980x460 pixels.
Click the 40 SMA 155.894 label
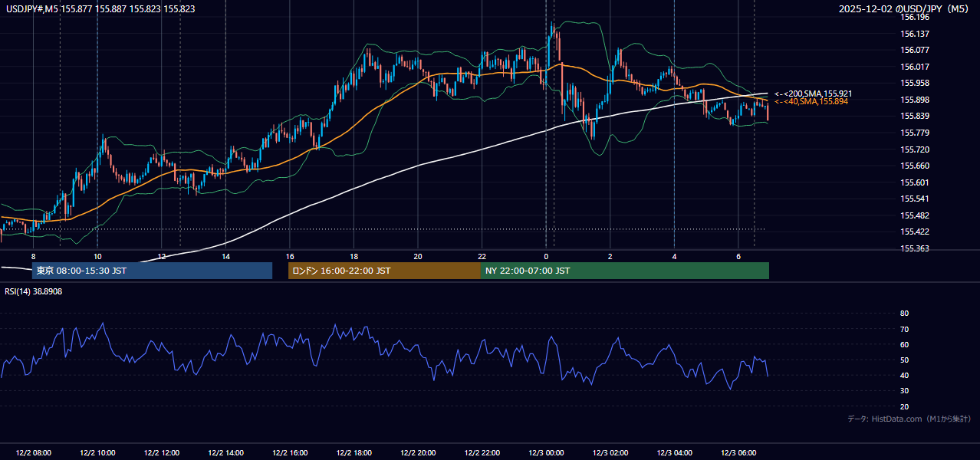coord(811,101)
